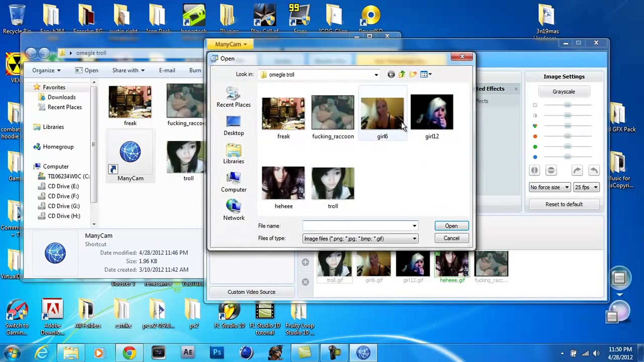Open the Windows Start menu
The height and width of the screenshot is (362, 644).
tap(13, 353)
